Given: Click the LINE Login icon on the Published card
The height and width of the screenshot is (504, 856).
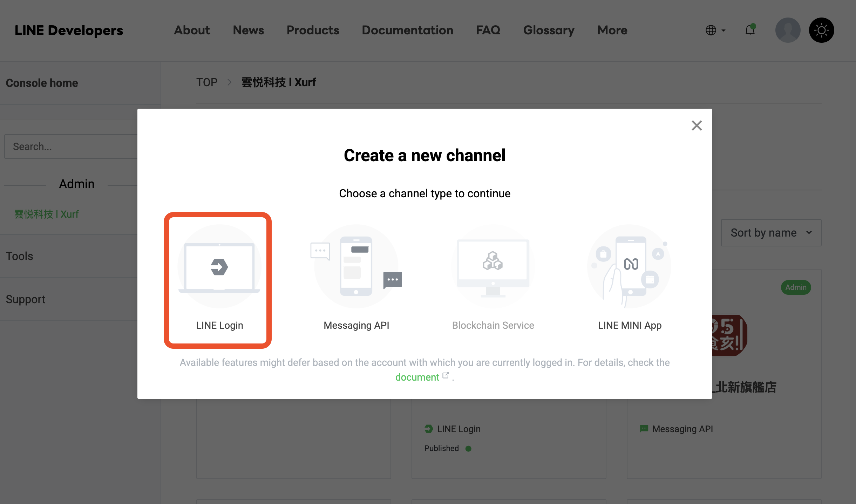Looking at the screenshot, I should click(428, 429).
